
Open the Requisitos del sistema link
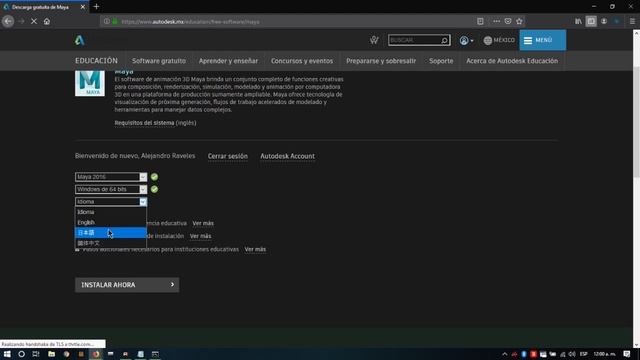tap(144, 123)
